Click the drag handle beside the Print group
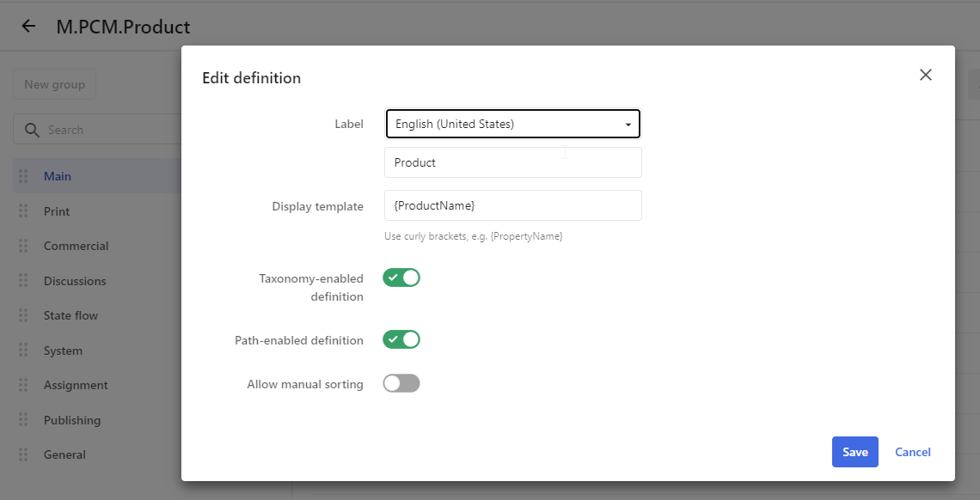980x500 pixels. click(23, 211)
